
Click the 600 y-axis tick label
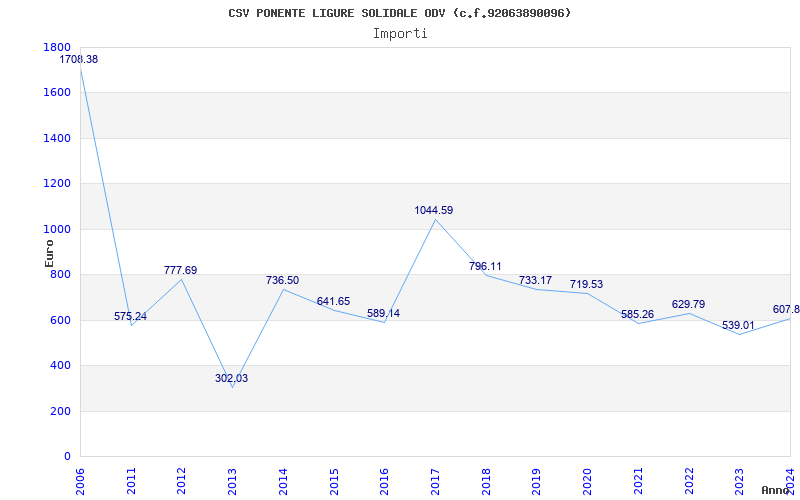point(61,320)
